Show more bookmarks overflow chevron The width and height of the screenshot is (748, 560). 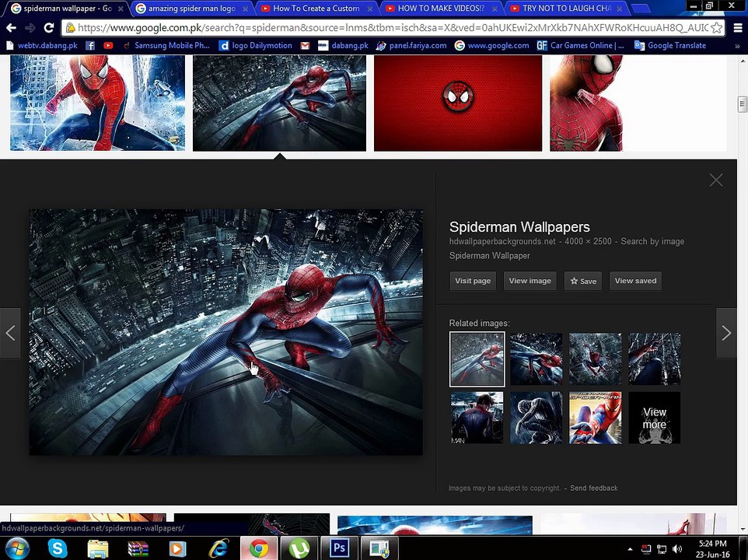(737, 46)
